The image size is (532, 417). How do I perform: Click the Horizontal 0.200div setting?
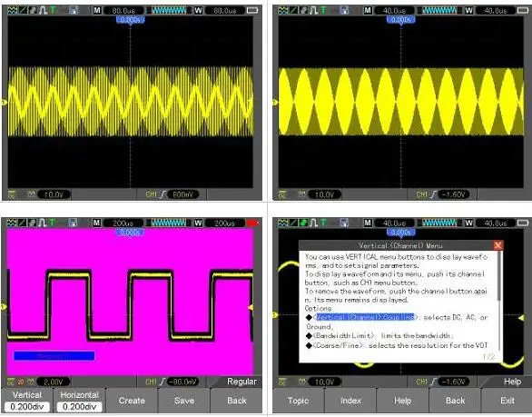(x=79, y=401)
